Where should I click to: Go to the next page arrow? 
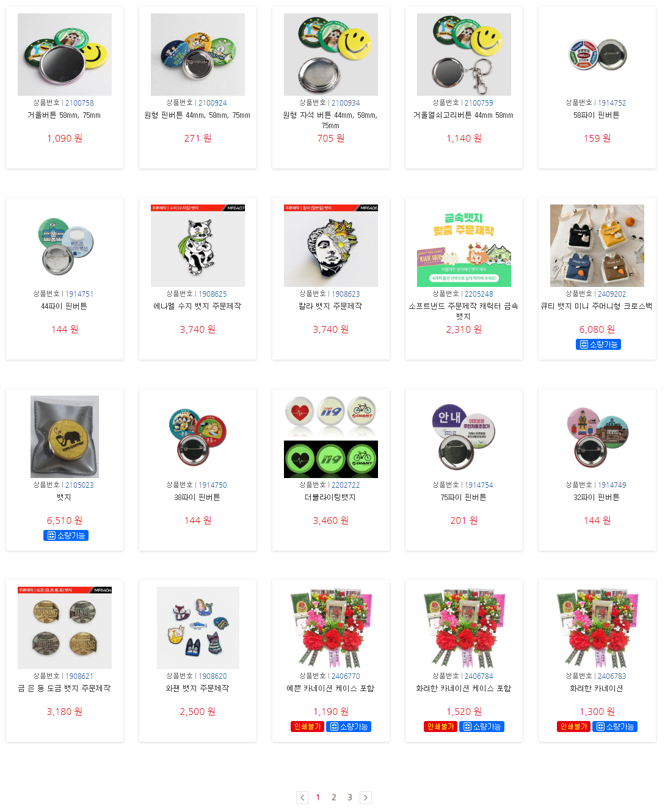365,797
